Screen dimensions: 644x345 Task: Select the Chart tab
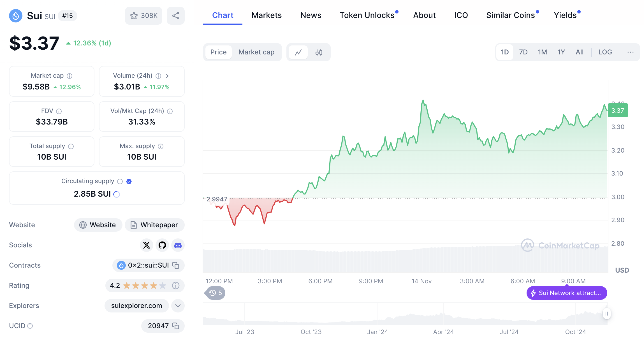click(223, 15)
